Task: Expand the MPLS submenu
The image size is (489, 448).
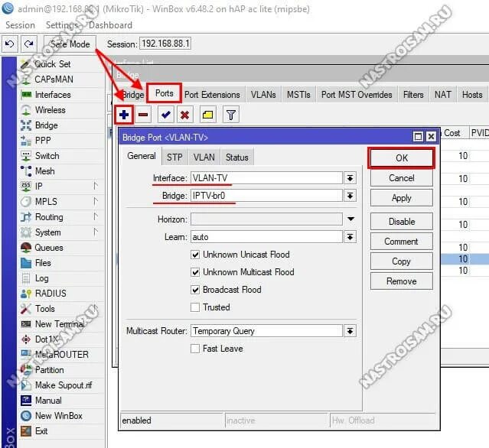Action: (96, 202)
